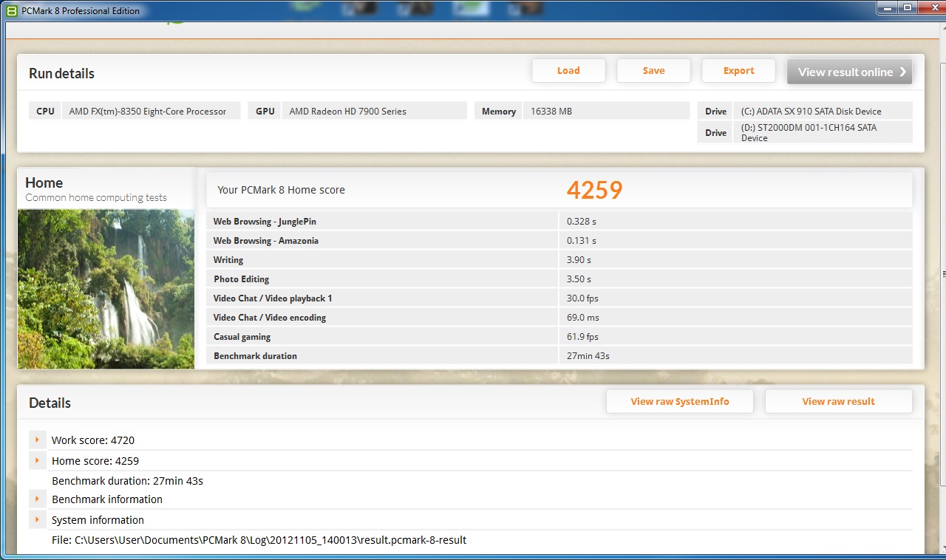
Task: Click the 0.328 s result value
Action: pyautogui.click(x=582, y=222)
